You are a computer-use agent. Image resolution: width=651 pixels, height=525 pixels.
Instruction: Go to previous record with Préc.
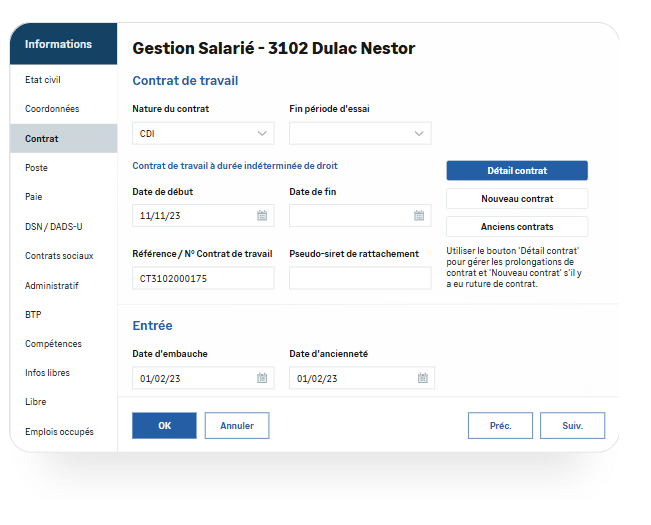(500, 425)
